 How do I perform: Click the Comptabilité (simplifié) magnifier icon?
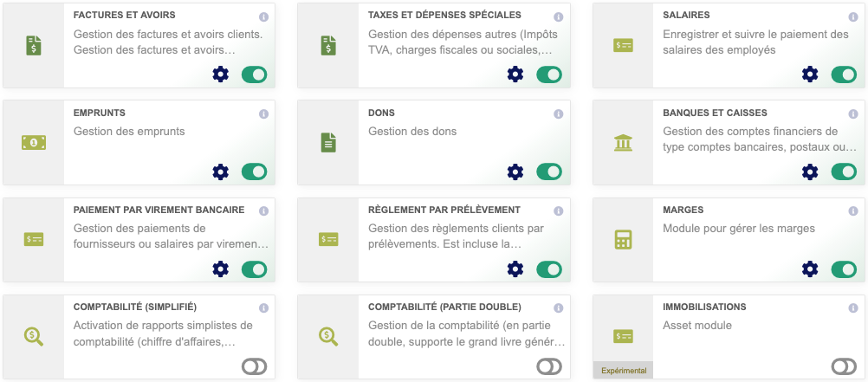(34, 336)
